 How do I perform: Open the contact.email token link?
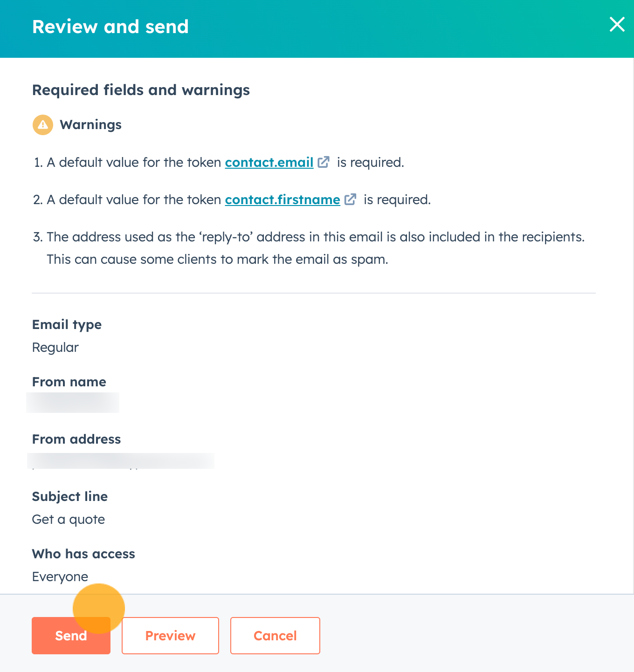[269, 162]
